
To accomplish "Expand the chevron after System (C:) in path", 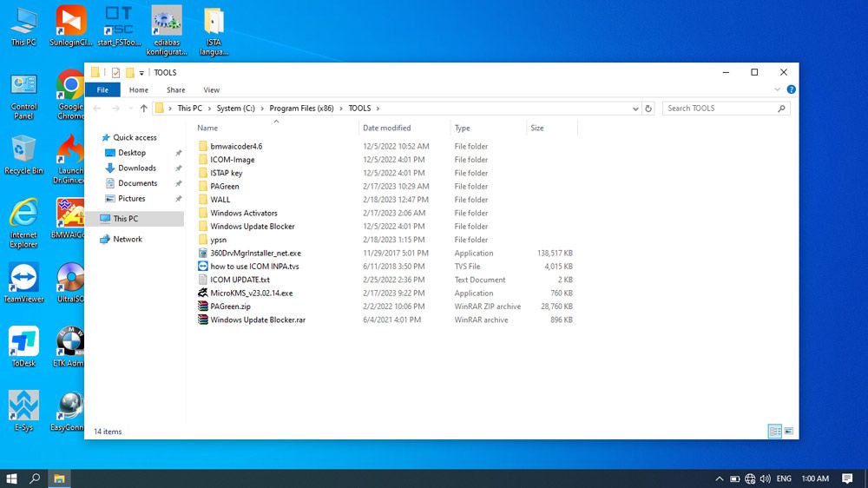I will click(x=262, y=109).
